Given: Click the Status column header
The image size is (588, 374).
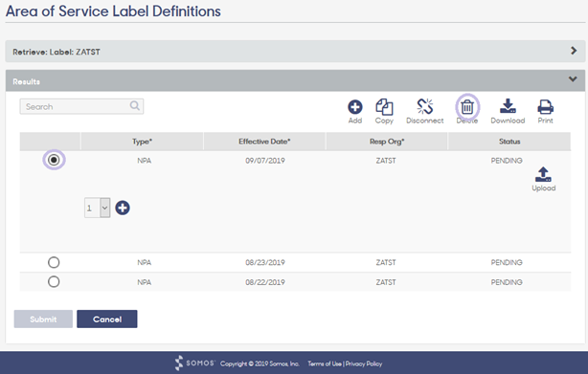Looking at the screenshot, I should (x=509, y=142).
